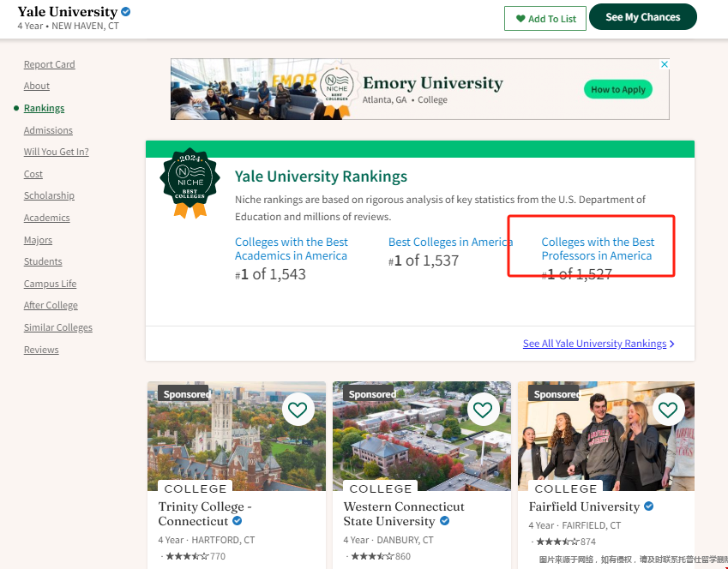
Task: Open Will You Get In? link
Action: [57, 152]
